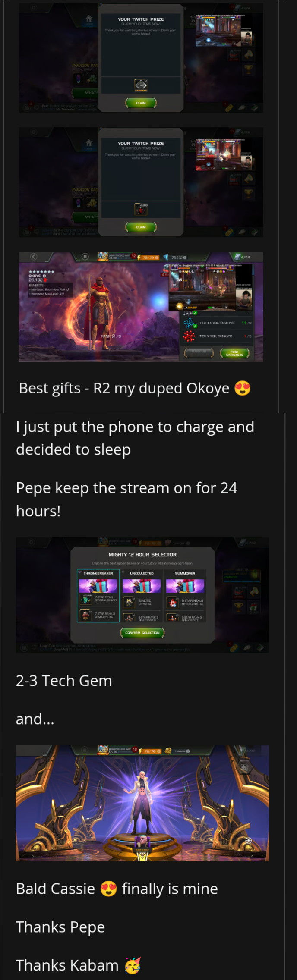
Task: Click Home icon in first Twitch prize image
Action: tap(88, 19)
